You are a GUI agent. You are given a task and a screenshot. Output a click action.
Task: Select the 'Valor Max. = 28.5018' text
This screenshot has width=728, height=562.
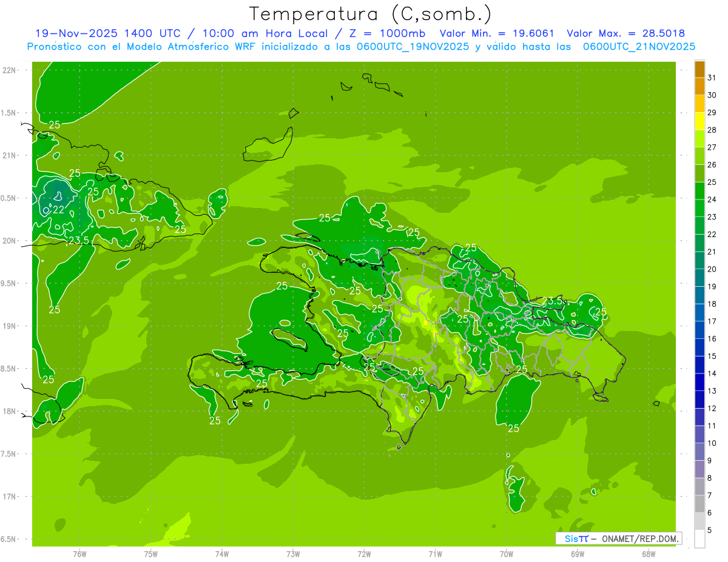pos(626,33)
